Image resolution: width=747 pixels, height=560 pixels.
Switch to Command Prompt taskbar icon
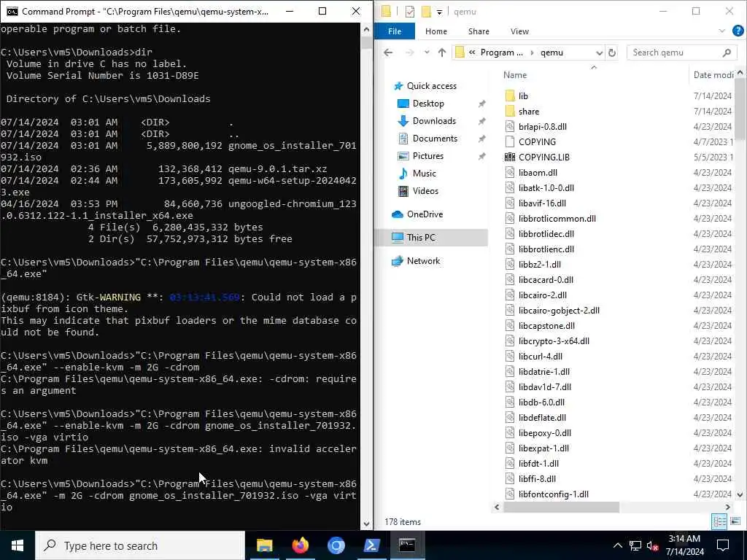(x=407, y=545)
